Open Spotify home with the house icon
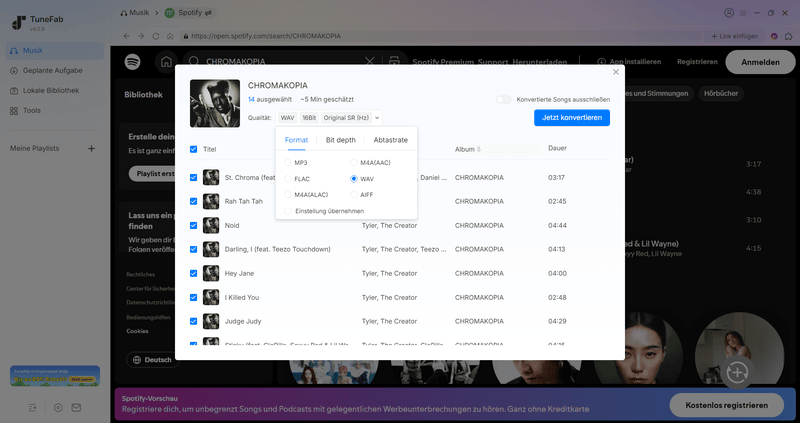 point(166,62)
